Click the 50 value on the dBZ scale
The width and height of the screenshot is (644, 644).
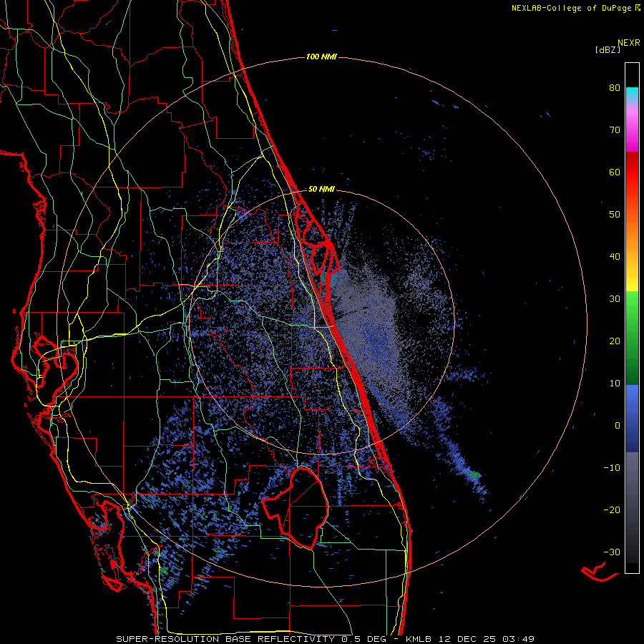615,215
